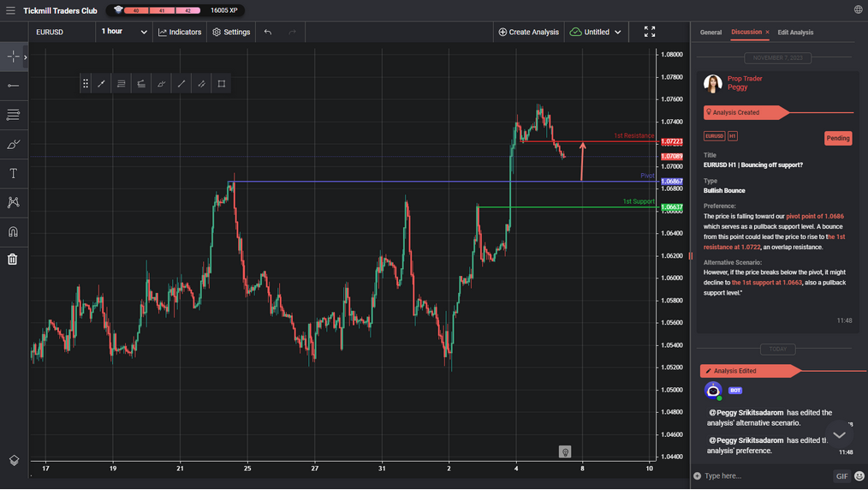This screenshot has height=490, width=868.
Task: Click the Analysis Created banner
Action: click(745, 112)
